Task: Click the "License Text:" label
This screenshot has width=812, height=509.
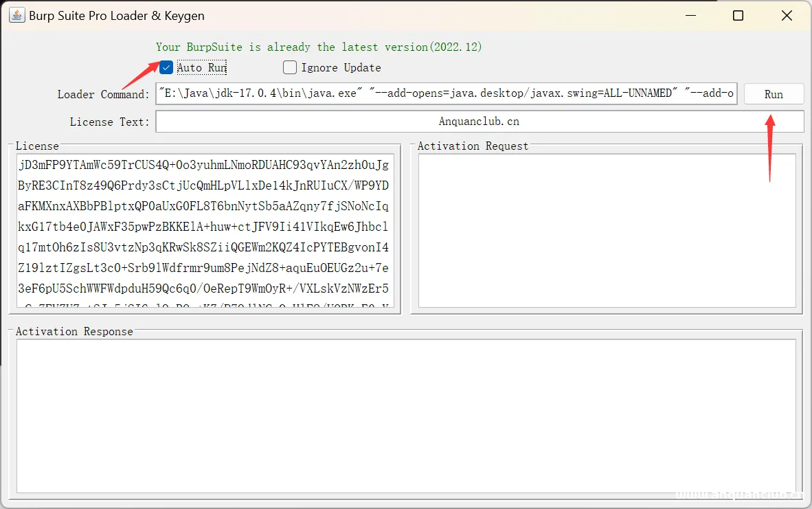Action: coord(109,122)
